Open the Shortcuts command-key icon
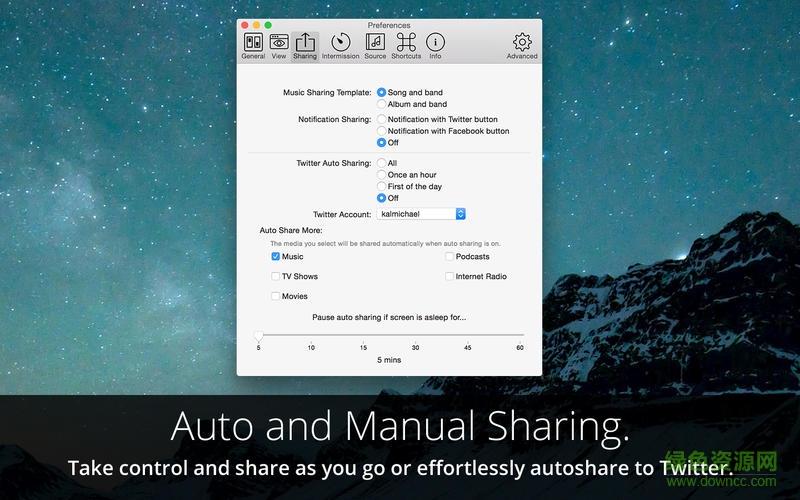Screen dimensions: 800x500 point(406,45)
